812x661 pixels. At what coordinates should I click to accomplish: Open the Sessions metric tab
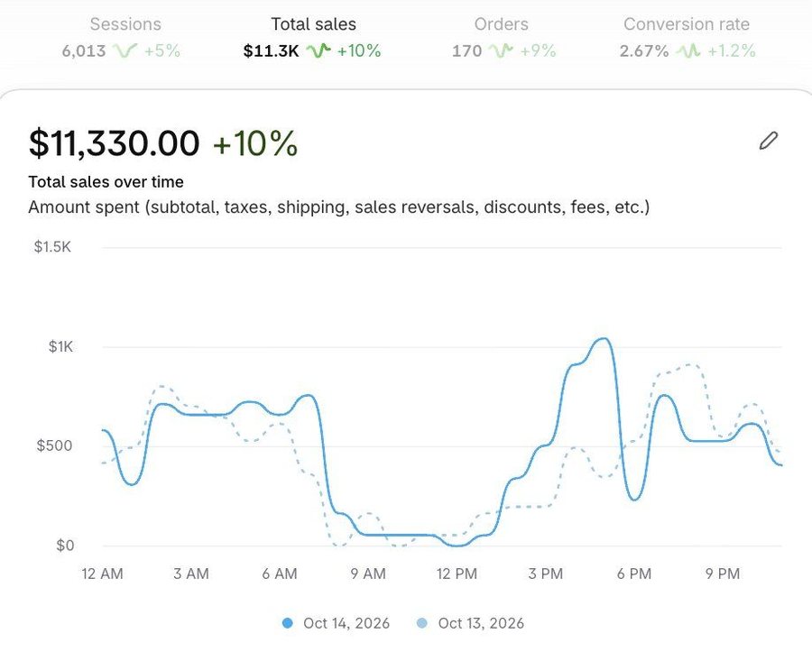pyautogui.click(x=121, y=37)
